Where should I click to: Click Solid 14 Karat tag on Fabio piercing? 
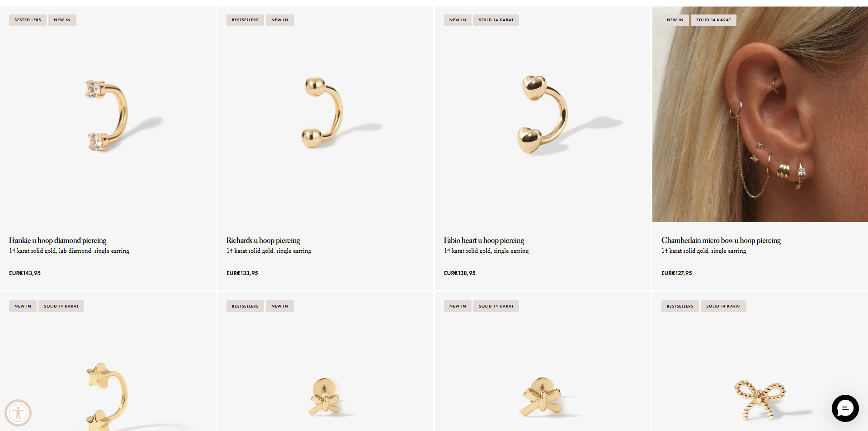[496, 20]
